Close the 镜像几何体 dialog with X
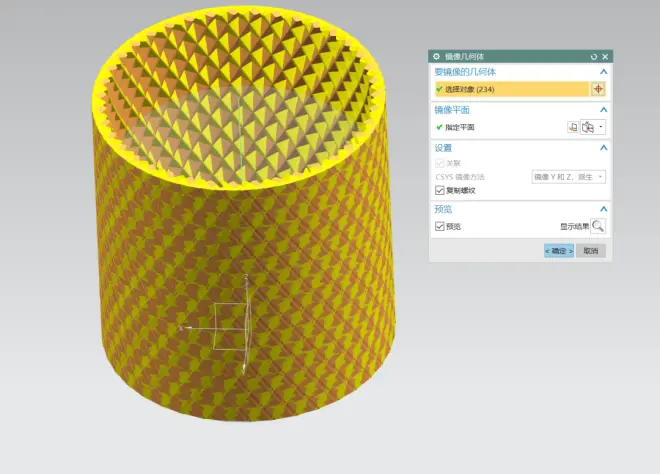This screenshot has height=474, width=660. (605, 57)
